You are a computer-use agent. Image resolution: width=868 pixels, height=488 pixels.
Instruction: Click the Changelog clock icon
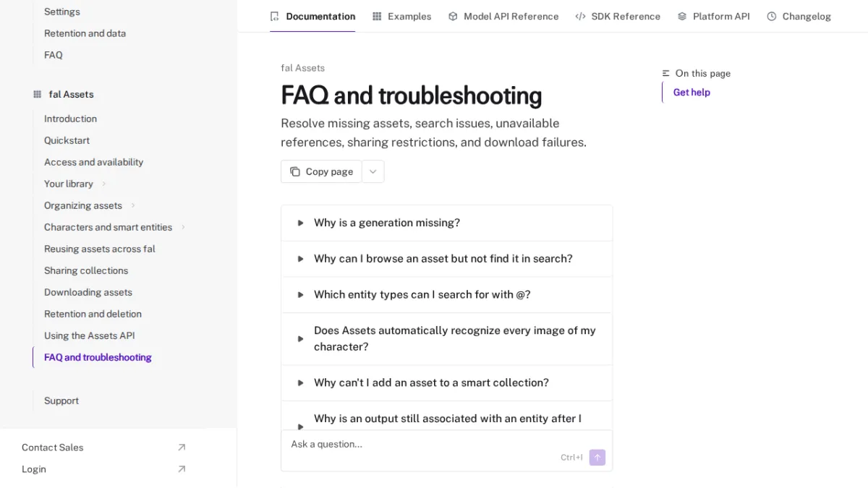pos(772,16)
